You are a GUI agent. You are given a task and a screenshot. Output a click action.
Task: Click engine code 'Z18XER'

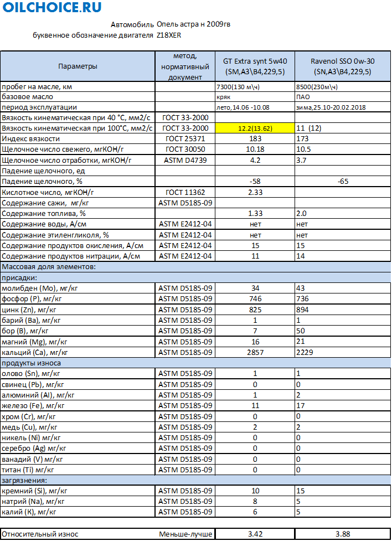(x=169, y=35)
